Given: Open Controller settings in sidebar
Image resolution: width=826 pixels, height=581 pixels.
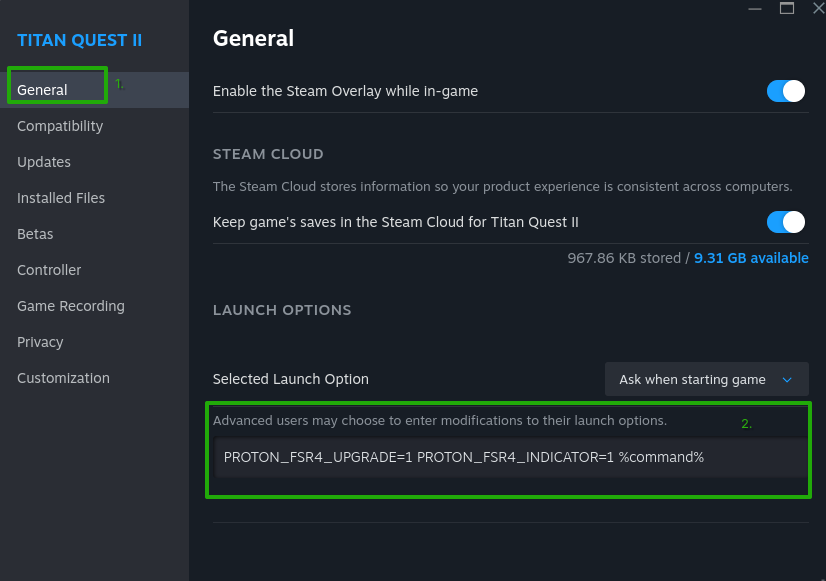Looking at the screenshot, I should [x=49, y=270].
